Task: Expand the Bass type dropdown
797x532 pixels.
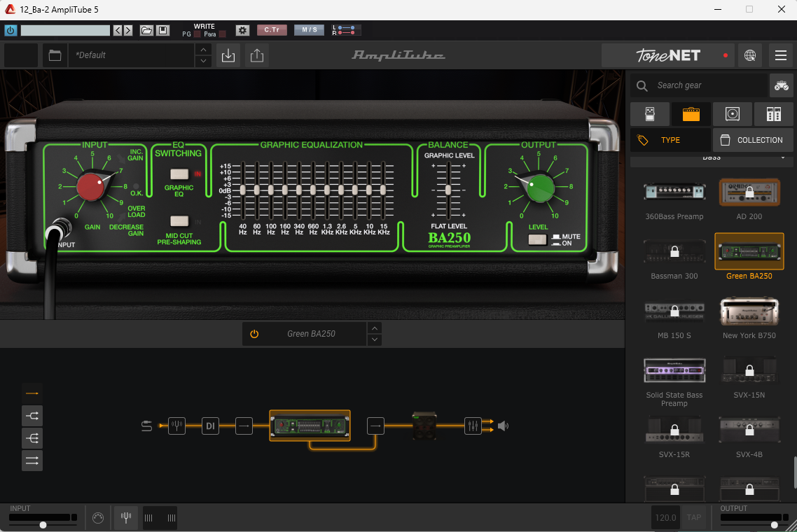Action: [712, 159]
